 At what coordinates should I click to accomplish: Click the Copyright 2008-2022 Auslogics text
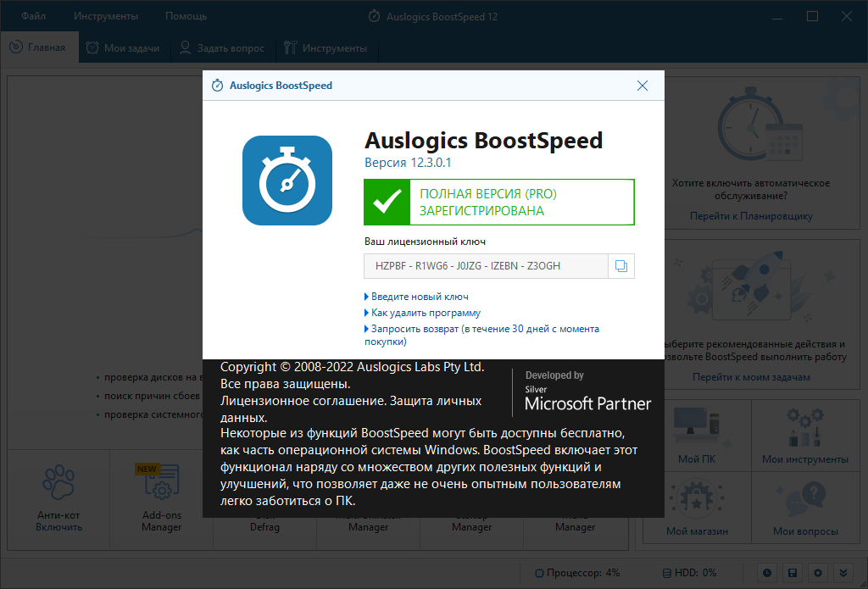[352, 367]
